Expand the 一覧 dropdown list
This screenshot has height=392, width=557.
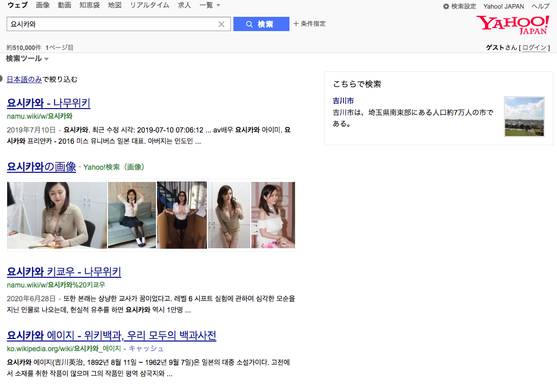210,5
